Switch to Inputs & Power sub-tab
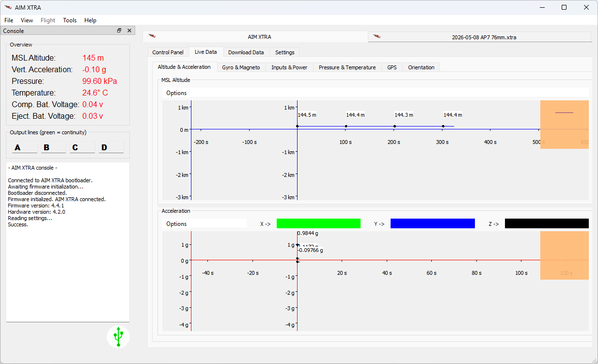The height and width of the screenshot is (364, 598). (289, 67)
